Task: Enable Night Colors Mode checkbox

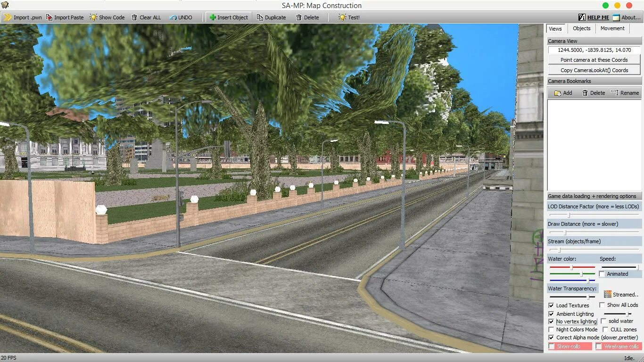Action: (551, 329)
